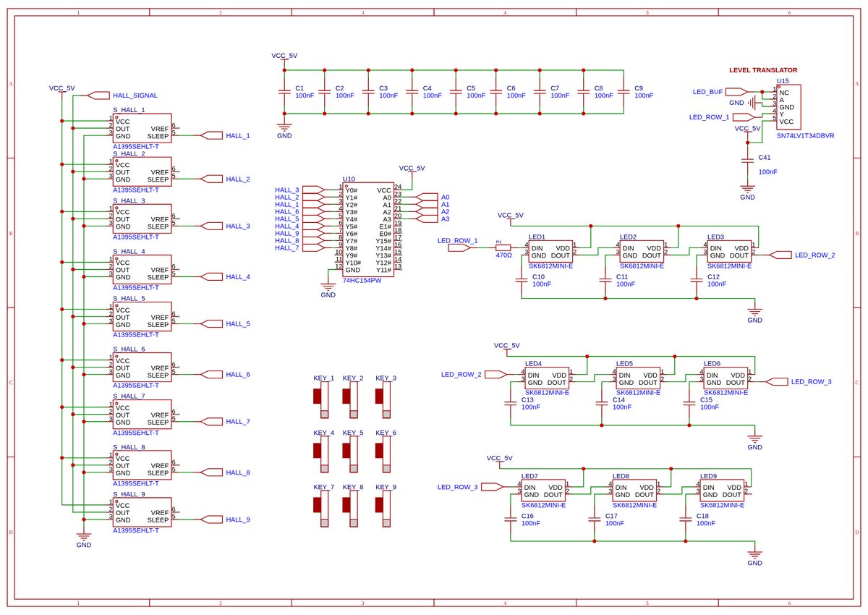Click the GND symbol below U10

click(x=328, y=287)
